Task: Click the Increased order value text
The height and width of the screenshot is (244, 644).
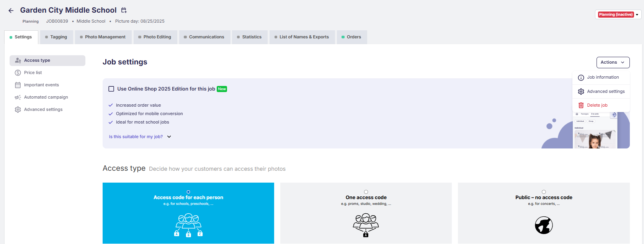Action: [x=139, y=106]
